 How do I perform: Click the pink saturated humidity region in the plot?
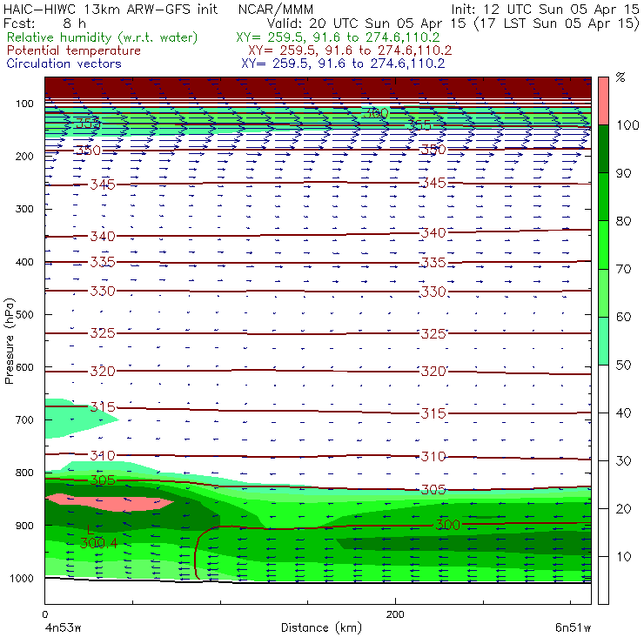coord(109,502)
